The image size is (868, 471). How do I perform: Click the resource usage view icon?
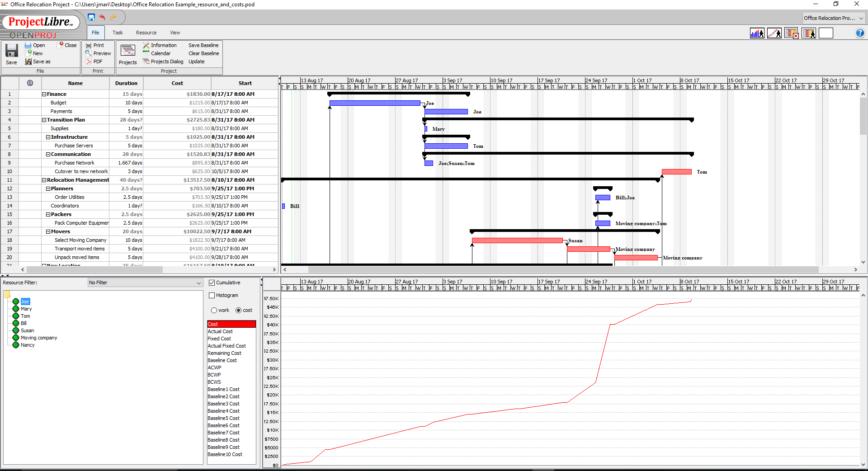[x=809, y=33]
